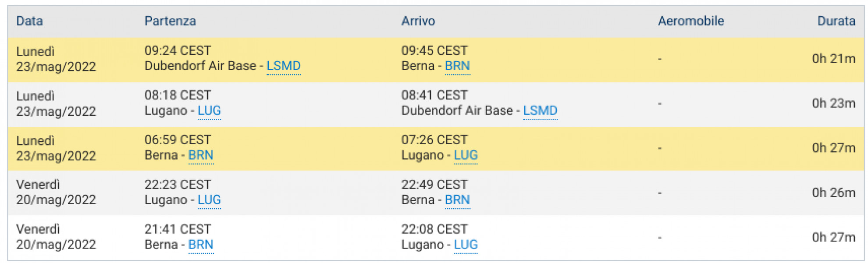This screenshot has height=263, width=868.
Task: Click LSMD link for 08:41 arrival
Action: pyautogui.click(x=540, y=110)
